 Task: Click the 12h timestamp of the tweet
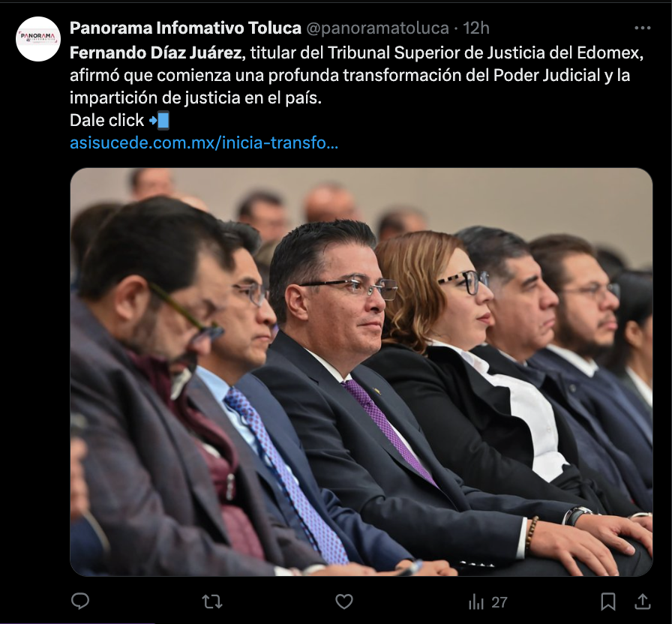pos(476,28)
